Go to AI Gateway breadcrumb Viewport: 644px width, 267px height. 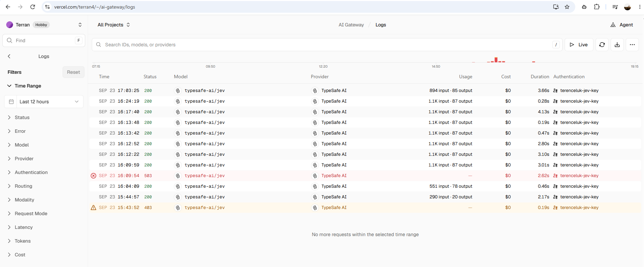pyautogui.click(x=351, y=25)
